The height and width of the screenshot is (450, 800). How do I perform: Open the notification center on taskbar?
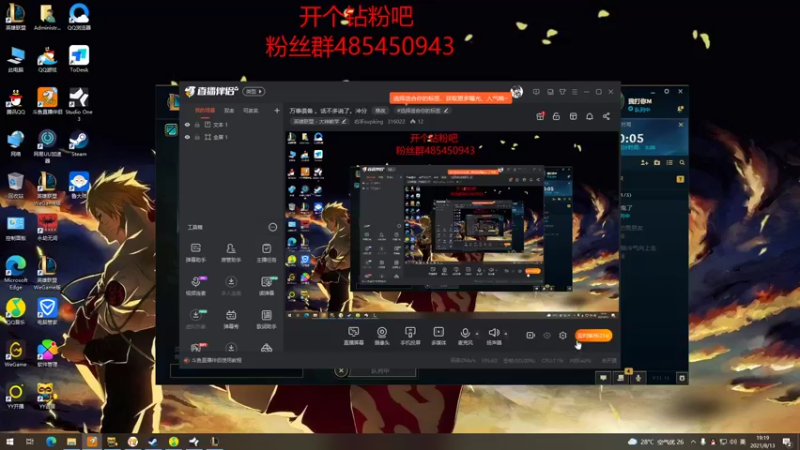(787, 442)
